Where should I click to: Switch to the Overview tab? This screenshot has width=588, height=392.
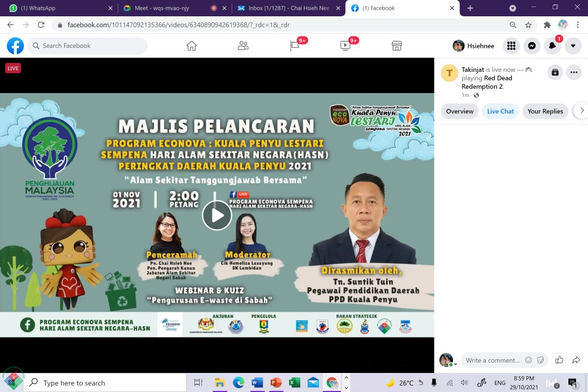[x=460, y=111]
